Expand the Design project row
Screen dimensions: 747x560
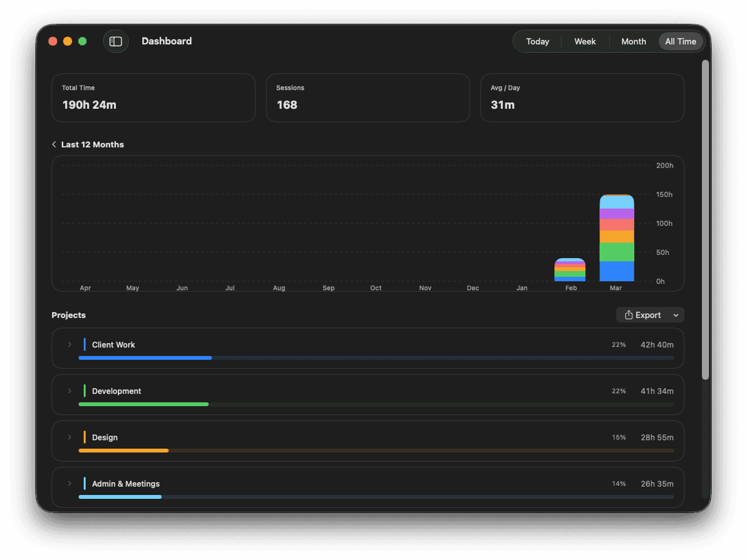70,438
